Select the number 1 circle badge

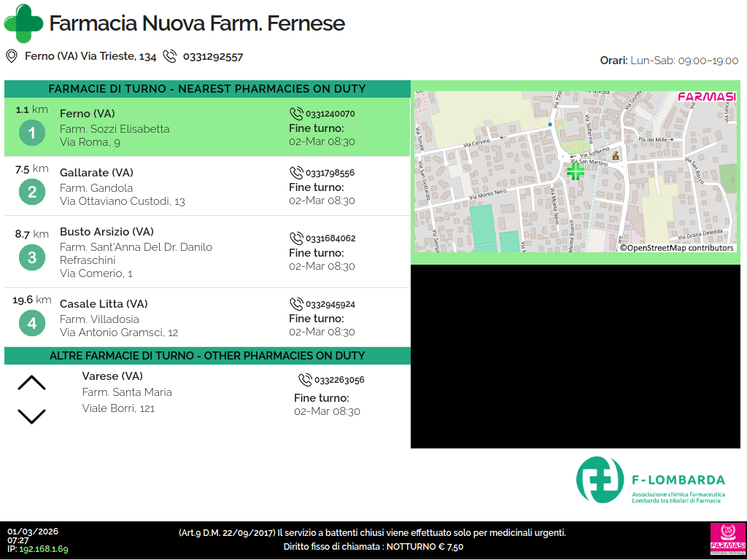click(x=31, y=133)
